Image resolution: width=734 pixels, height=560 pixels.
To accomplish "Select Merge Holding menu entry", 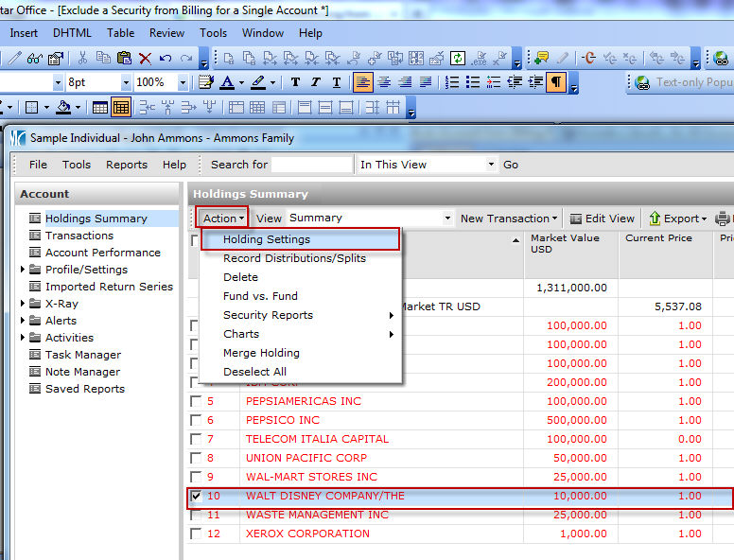I will click(261, 353).
